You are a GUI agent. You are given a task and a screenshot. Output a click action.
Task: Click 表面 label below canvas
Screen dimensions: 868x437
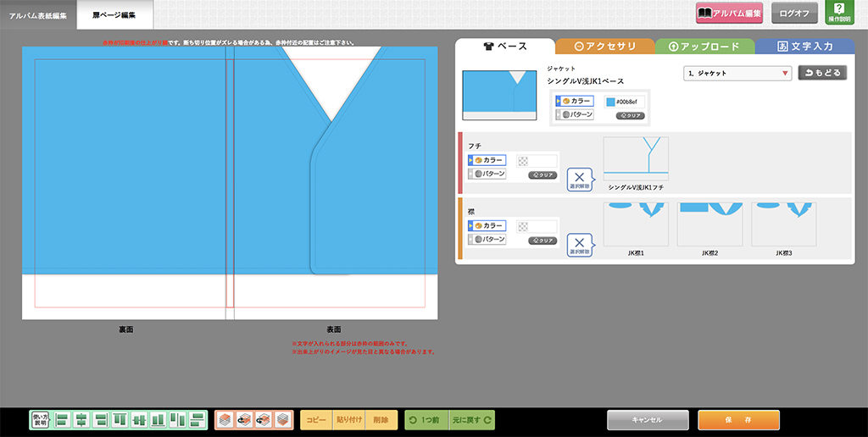(333, 329)
